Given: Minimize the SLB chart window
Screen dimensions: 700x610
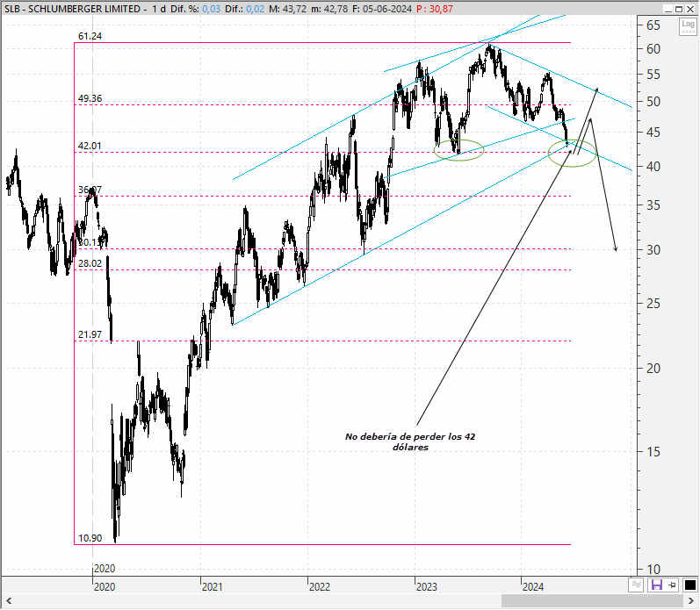Looking at the screenshot, I should [x=668, y=9].
